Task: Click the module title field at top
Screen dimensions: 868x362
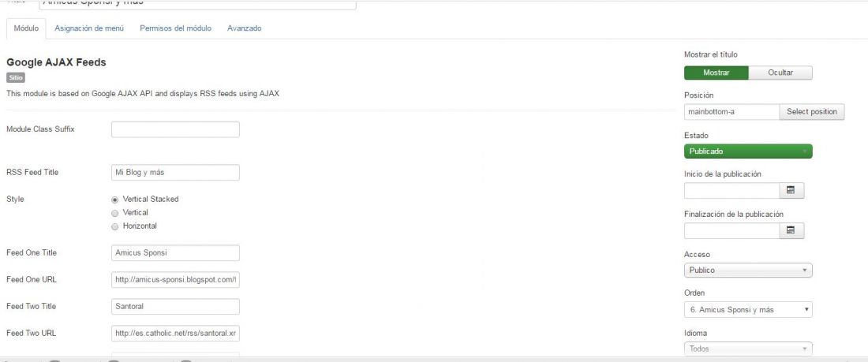Action: tap(197, 4)
